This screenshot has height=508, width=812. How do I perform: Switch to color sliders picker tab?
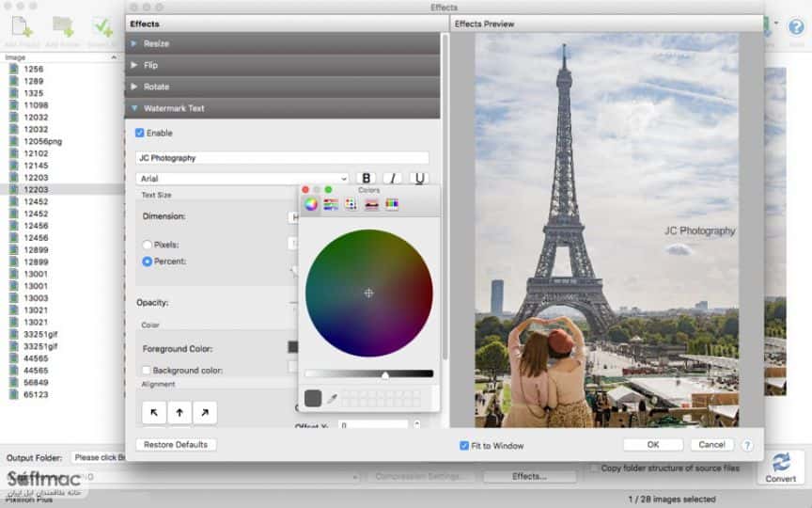point(331,204)
